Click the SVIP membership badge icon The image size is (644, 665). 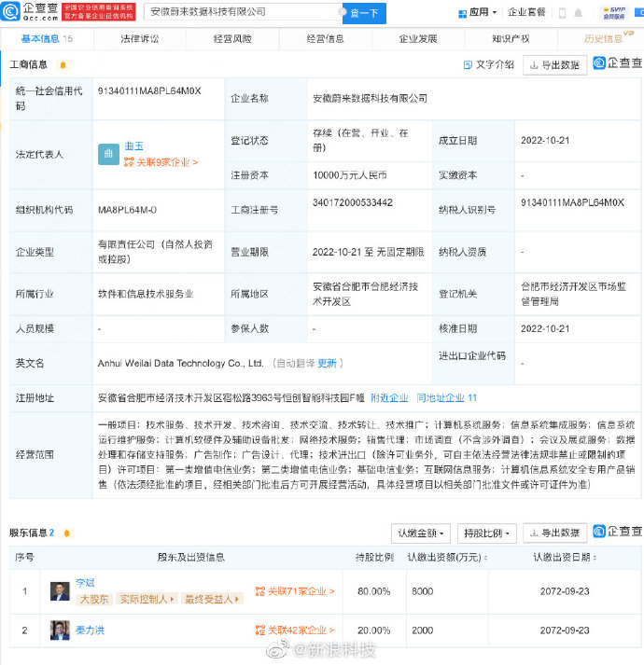coord(614,12)
